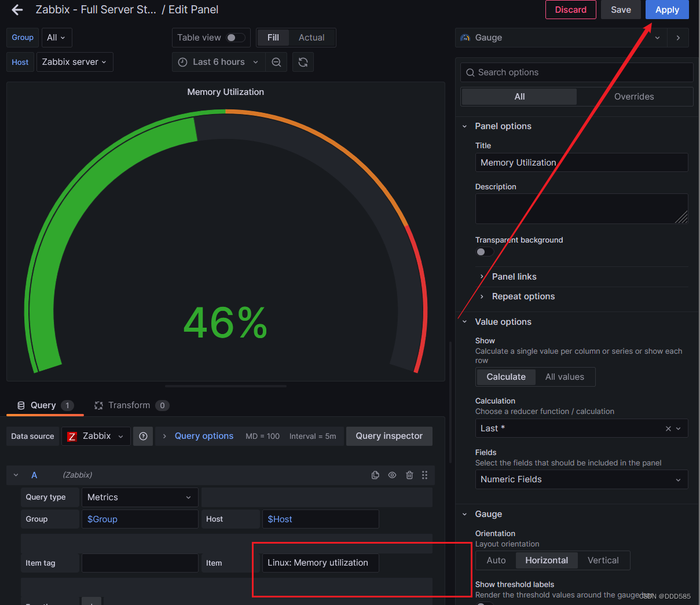The width and height of the screenshot is (700, 605).
Task: Toggle the Table view switch
Action: point(234,38)
